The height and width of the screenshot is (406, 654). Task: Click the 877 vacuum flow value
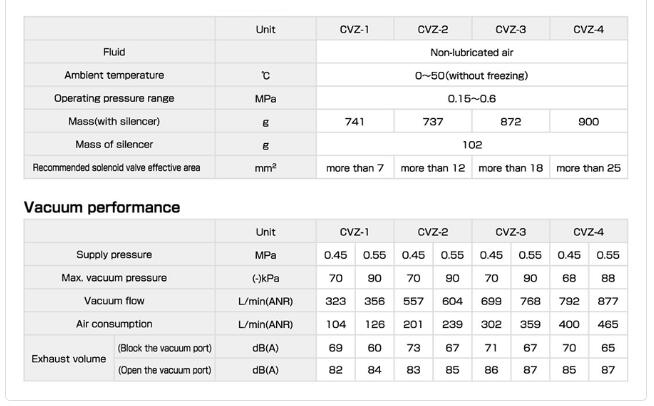(x=608, y=301)
